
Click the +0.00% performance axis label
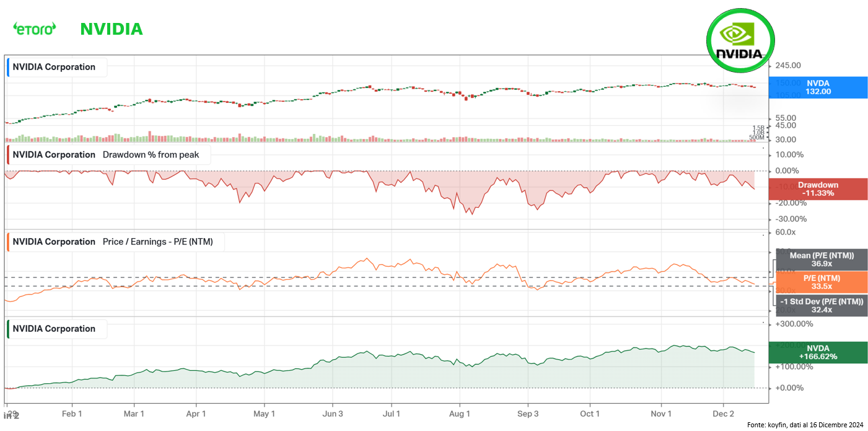pos(789,388)
